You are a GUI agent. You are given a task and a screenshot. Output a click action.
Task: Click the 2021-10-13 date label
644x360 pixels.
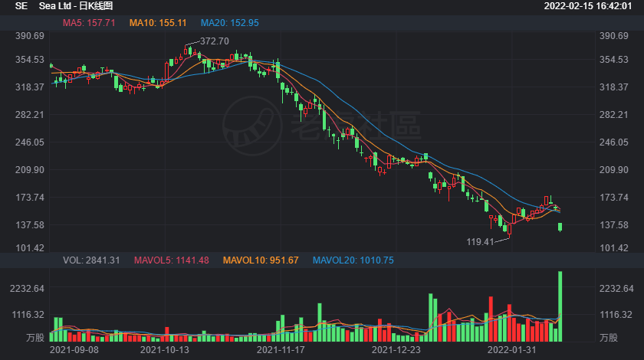click(x=165, y=350)
